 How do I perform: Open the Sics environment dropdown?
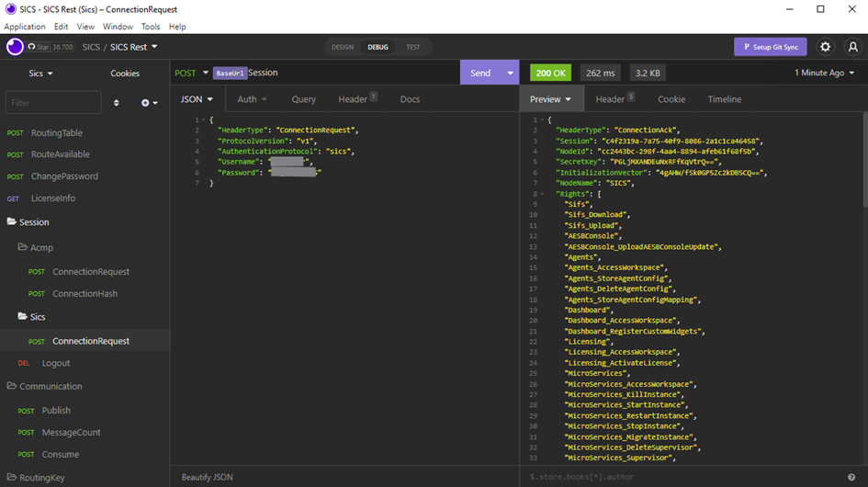(41, 74)
